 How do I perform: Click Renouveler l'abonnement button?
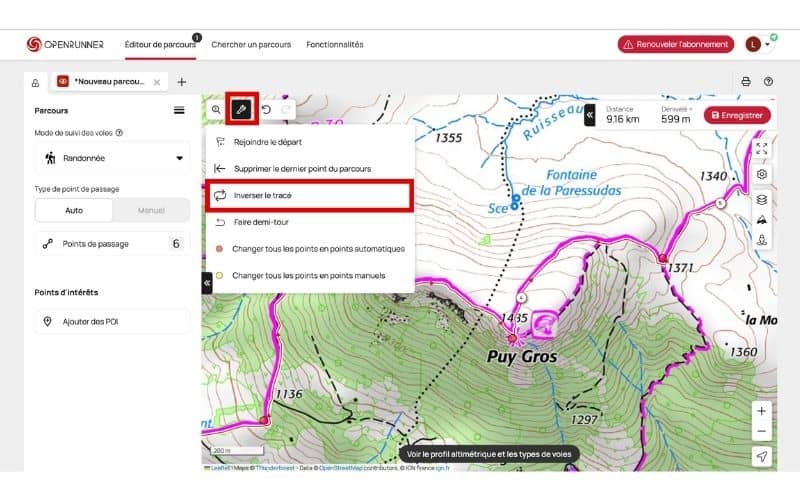pos(675,44)
